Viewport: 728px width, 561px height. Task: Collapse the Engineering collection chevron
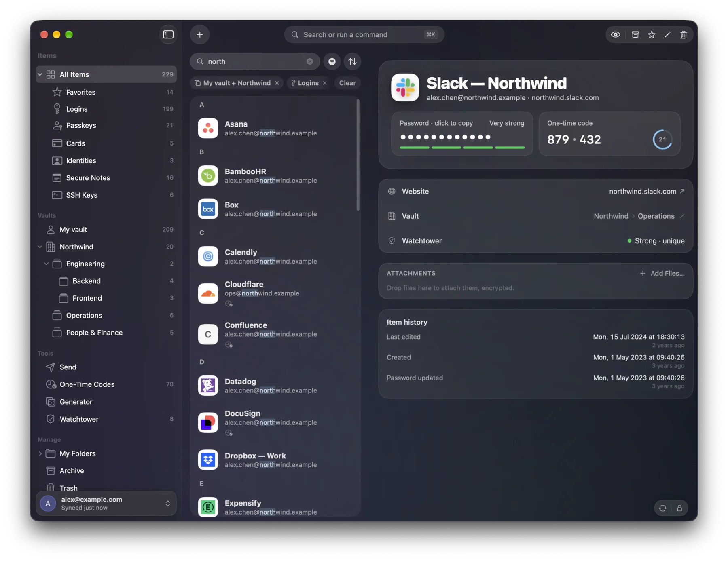pos(47,264)
